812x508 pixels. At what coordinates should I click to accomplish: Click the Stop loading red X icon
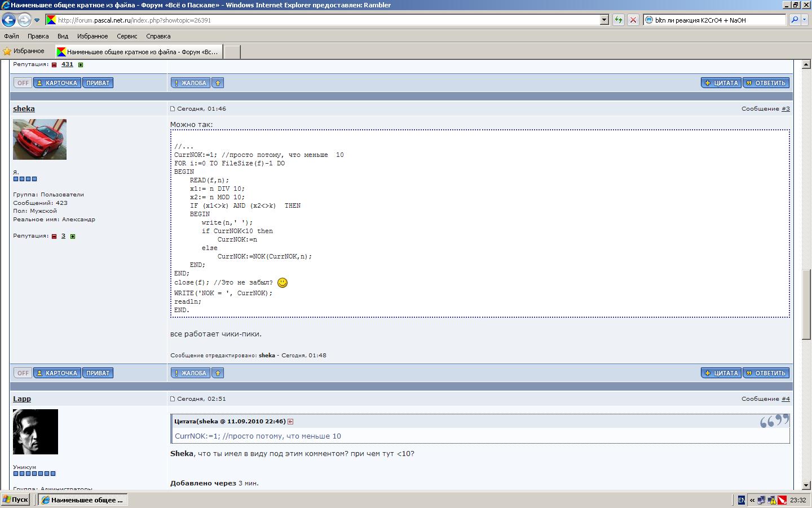click(633, 20)
